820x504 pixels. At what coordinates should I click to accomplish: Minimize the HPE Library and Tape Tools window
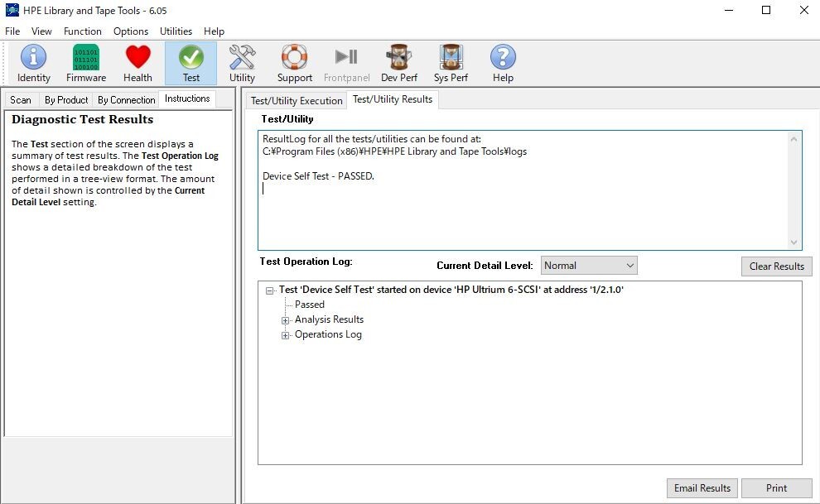(x=729, y=11)
